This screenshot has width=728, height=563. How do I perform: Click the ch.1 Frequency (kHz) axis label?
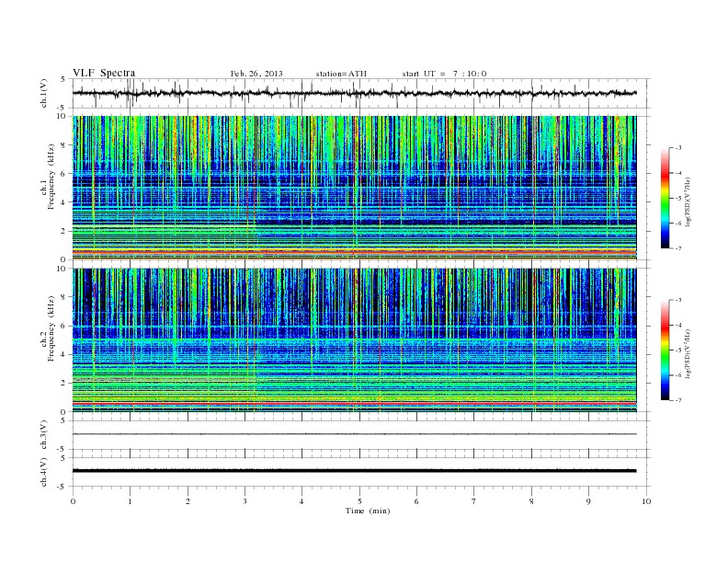click(47, 177)
